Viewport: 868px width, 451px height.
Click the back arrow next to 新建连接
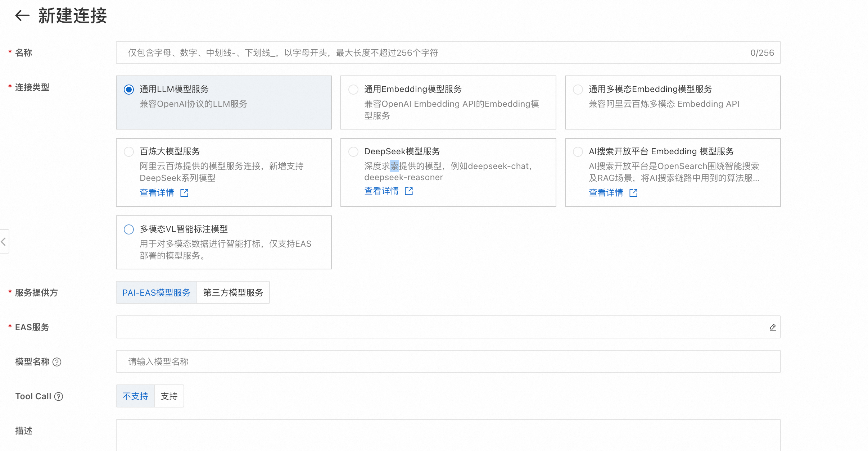[22, 15]
